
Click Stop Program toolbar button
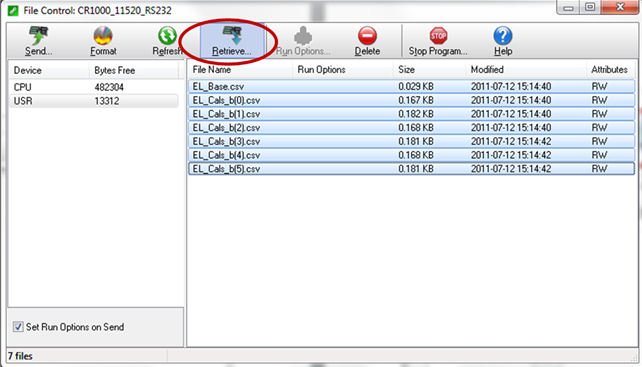point(438,41)
